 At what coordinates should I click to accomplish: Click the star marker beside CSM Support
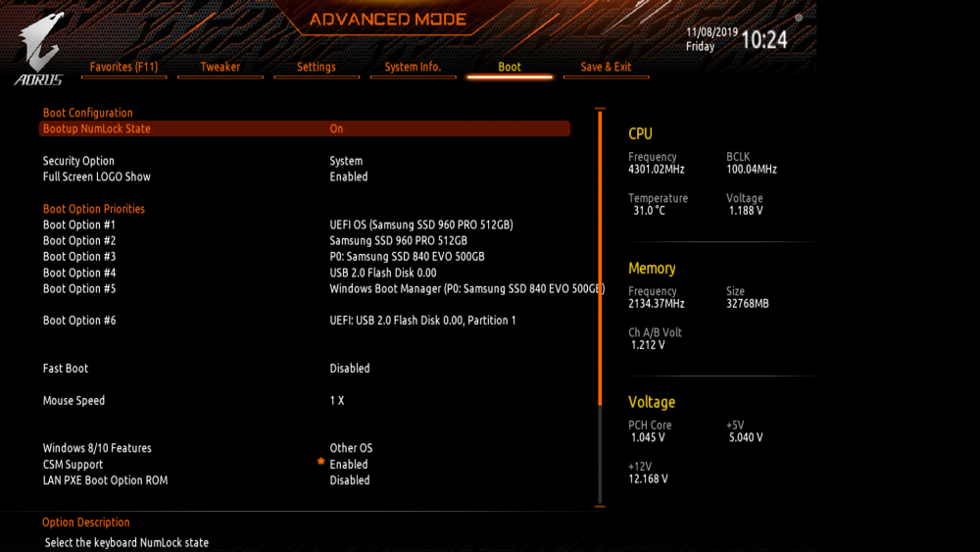320,462
